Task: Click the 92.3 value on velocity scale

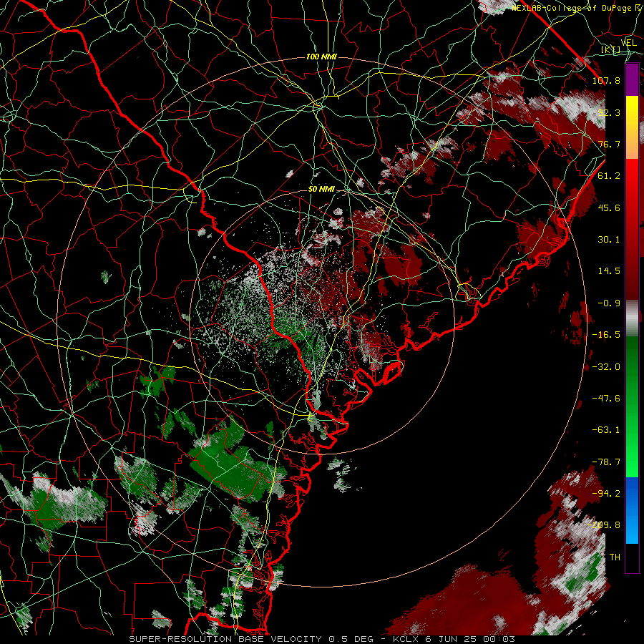Action: point(609,112)
